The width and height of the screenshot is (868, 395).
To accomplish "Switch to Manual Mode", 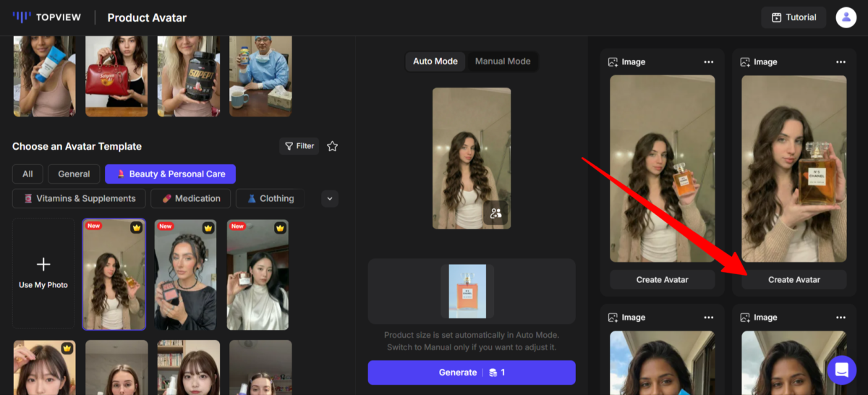I will pyautogui.click(x=503, y=61).
